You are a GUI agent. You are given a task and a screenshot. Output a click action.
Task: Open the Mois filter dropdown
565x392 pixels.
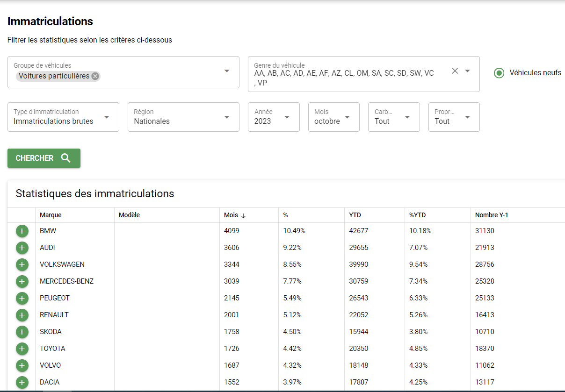pos(334,117)
